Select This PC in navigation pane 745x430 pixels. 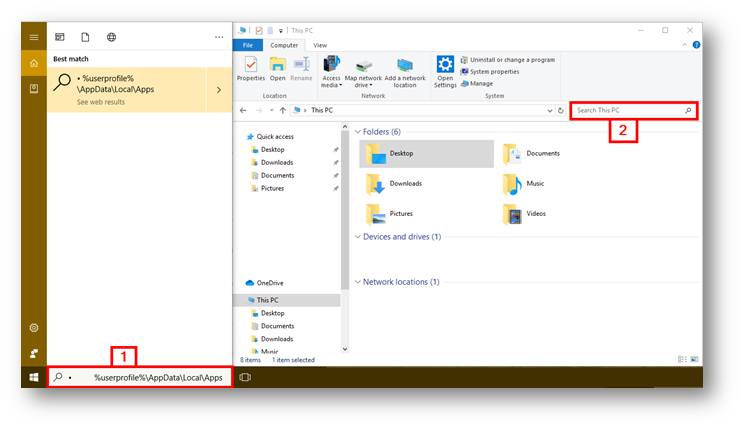pyautogui.click(x=287, y=300)
